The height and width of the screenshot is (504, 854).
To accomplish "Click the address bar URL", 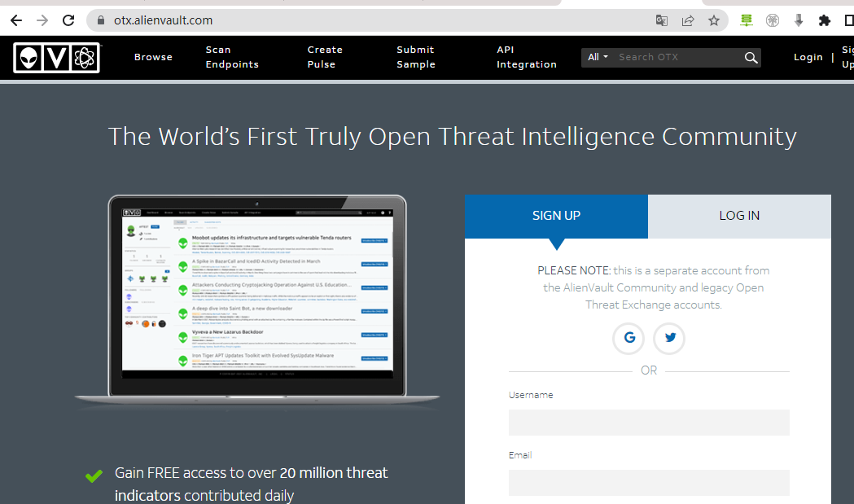I will (163, 20).
